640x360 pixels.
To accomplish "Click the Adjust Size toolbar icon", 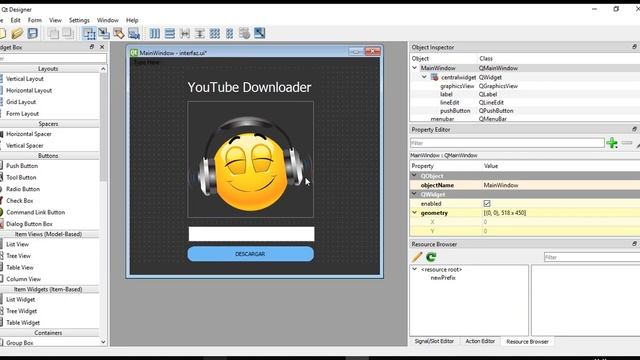I will [260, 33].
